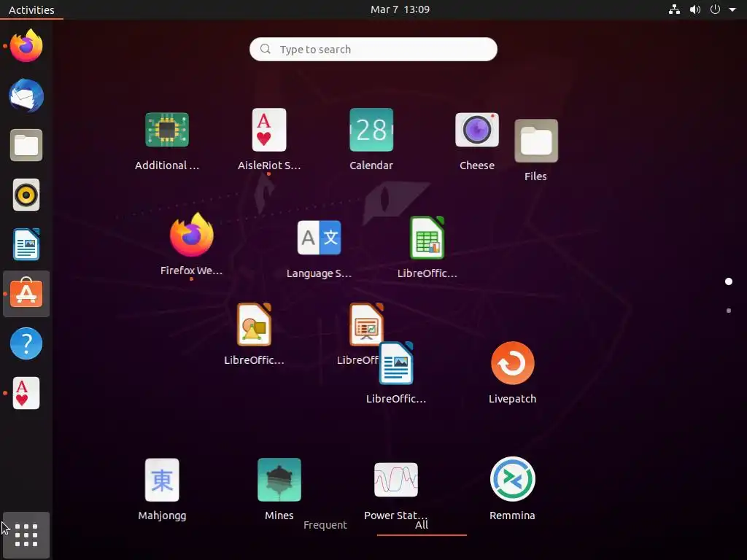Go to the first app page dot
This screenshot has height=560, width=747.
tap(729, 281)
